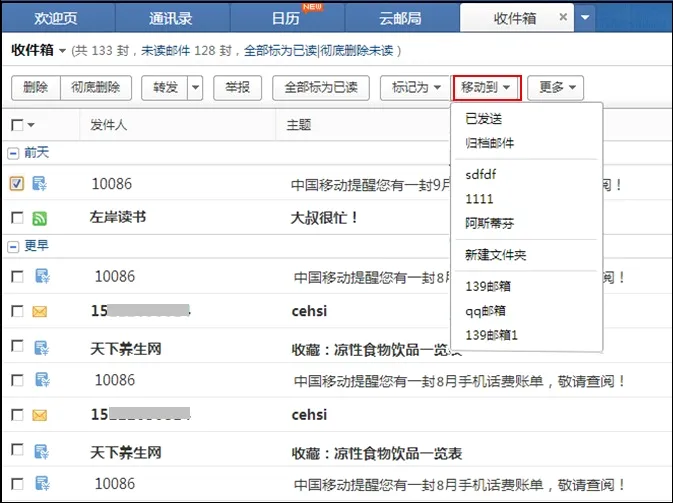Open the 收件箱 folder title dropdown
Viewport: 673px width, 503px height.
(x=62, y=51)
